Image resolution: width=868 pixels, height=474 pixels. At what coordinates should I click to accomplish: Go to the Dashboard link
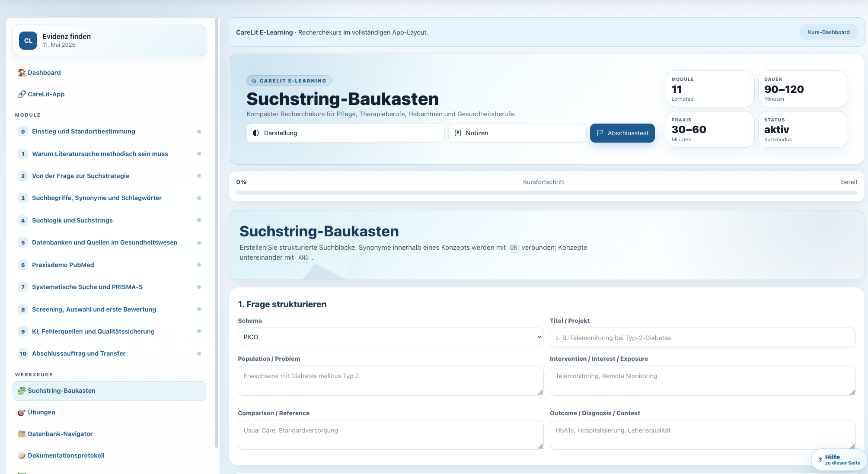tap(109, 73)
